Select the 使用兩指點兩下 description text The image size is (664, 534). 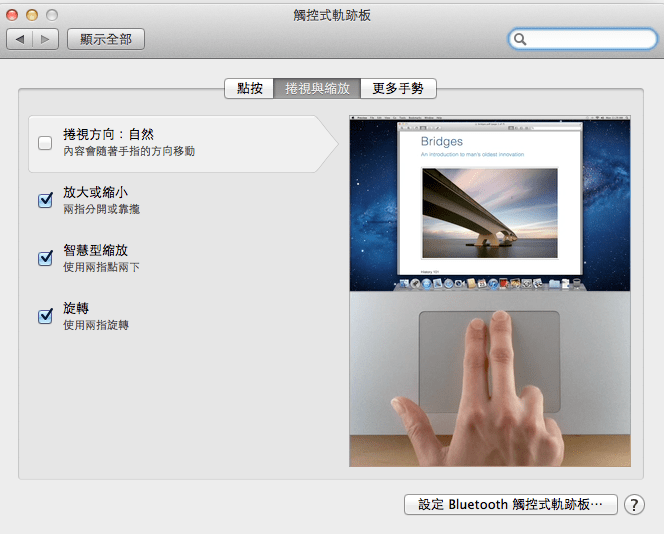(x=102, y=267)
